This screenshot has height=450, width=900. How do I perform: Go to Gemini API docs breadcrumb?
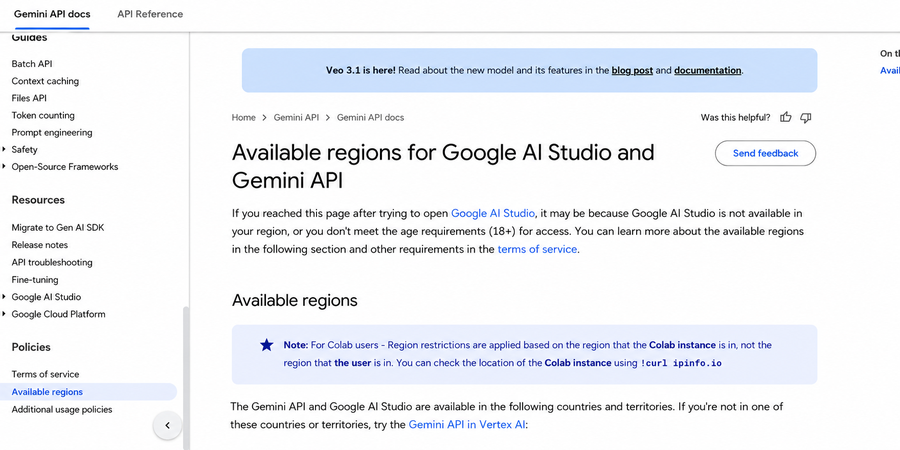click(370, 117)
